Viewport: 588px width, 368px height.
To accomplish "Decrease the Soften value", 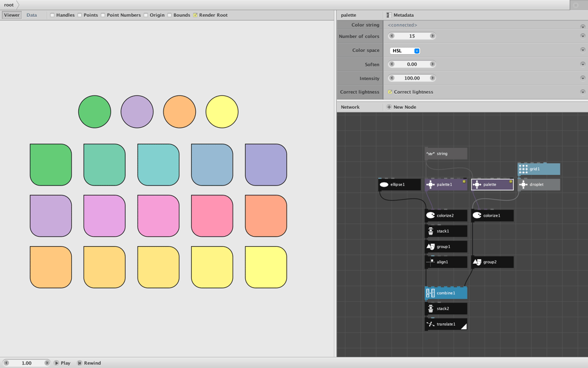I will (392, 64).
